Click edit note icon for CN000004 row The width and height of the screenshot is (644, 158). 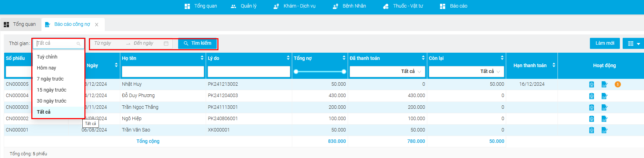click(x=604, y=96)
